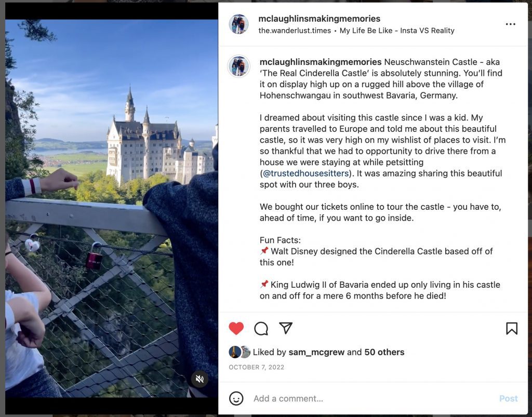Open comments with the speech bubble icon
This screenshot has width=532, height=417.
[x=261, y=328]
